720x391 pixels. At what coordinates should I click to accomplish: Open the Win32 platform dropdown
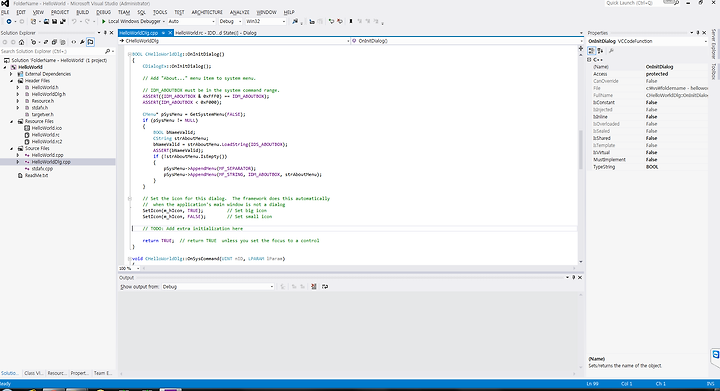pyautogui.click(x=265, y=22)
